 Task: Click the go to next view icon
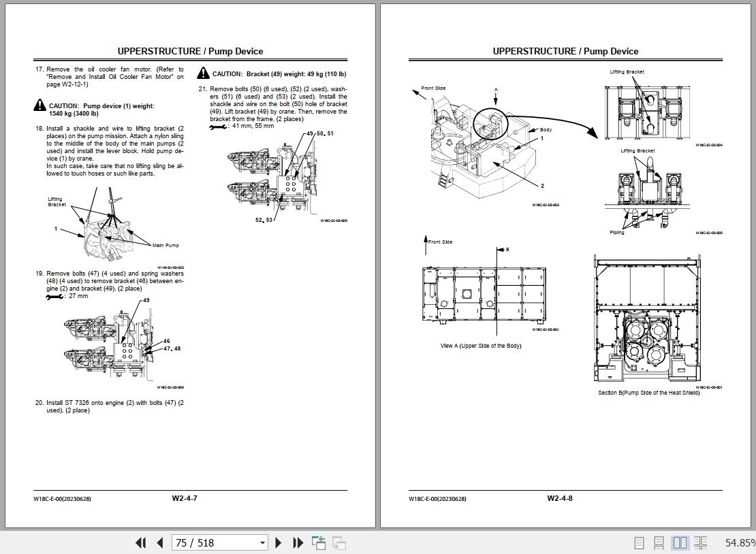tap(339, 543)
